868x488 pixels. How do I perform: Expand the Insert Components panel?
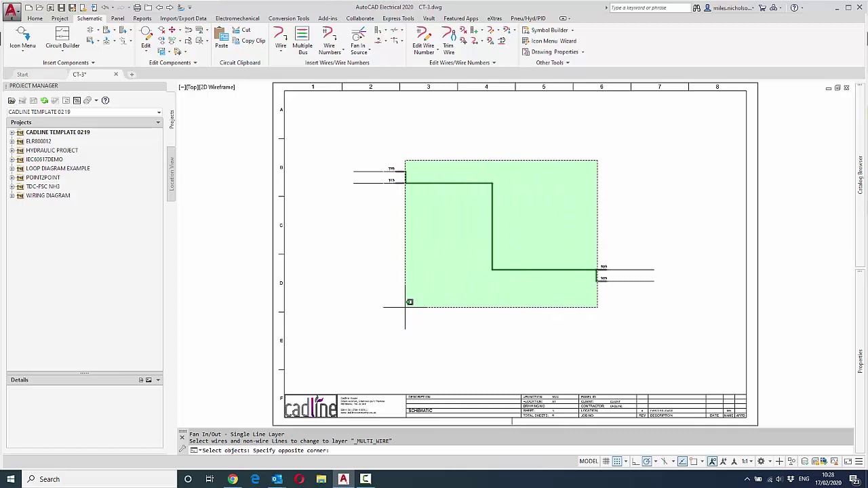point(68,62)
